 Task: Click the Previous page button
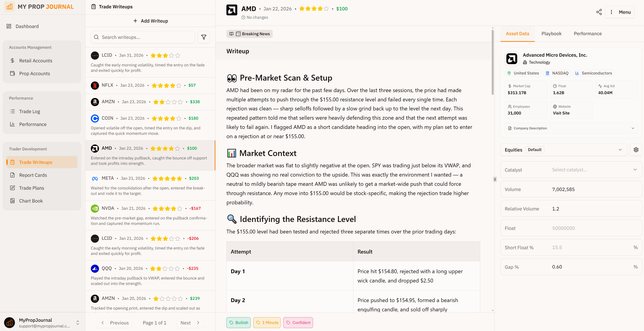coord(115,323)
